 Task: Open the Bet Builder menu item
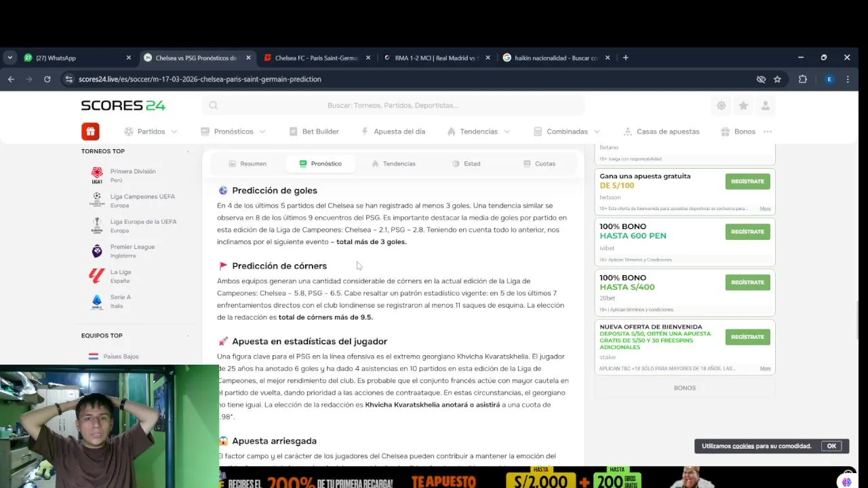pos(314,131)
